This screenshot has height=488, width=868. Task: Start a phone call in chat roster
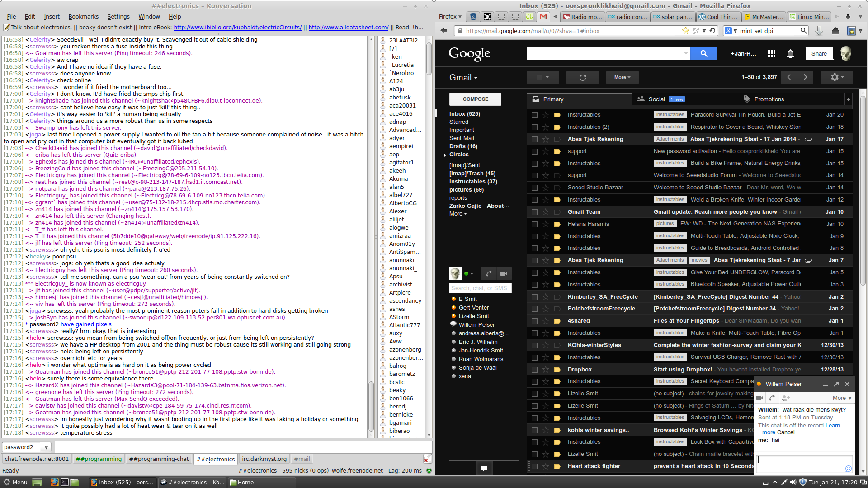coord(488,273)
